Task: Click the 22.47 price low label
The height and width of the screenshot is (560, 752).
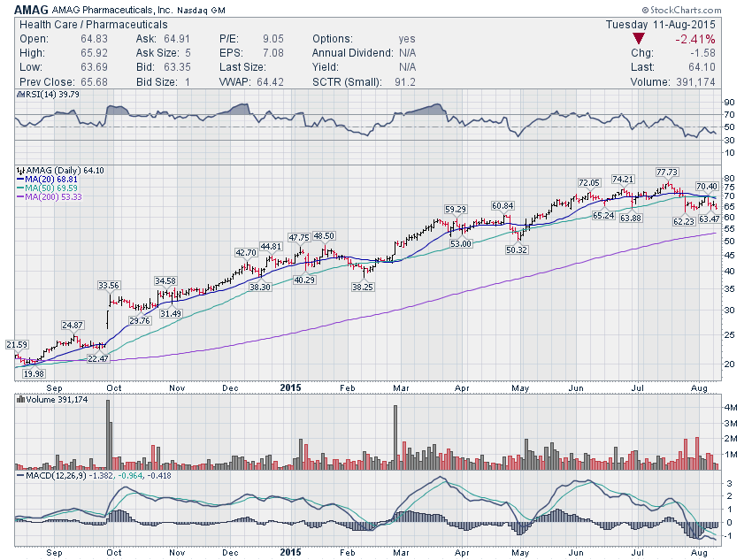Action: coord(98,358)
